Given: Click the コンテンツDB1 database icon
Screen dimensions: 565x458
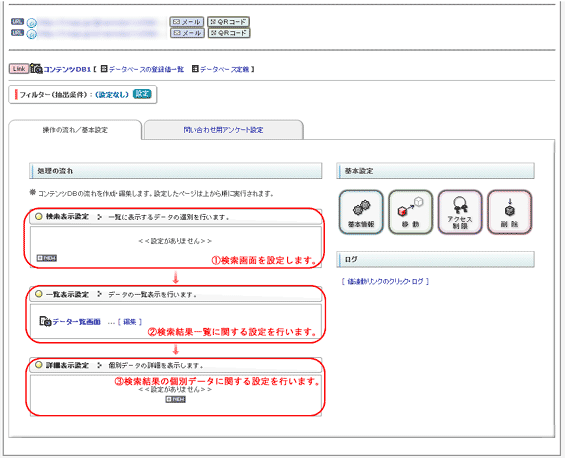Looking at the screenshot, I should 36,68.
